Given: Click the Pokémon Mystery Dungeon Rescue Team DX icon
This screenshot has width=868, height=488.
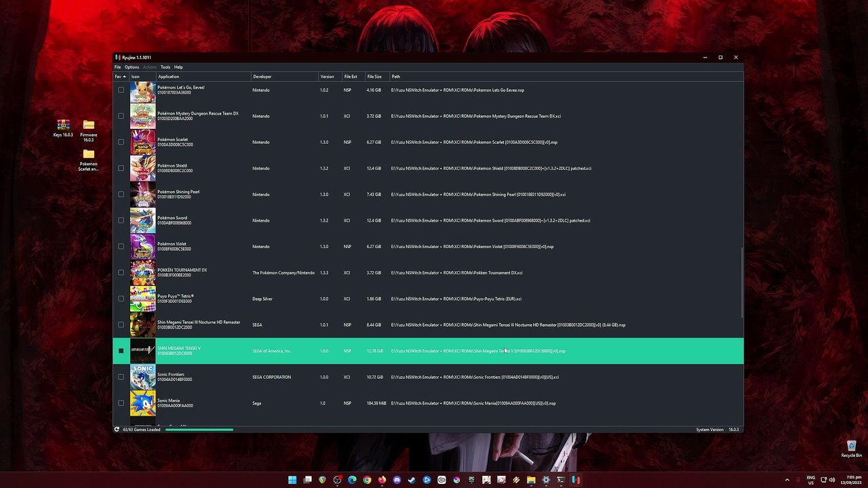Looking at the screenshot, I should click(x=142, y=116).
